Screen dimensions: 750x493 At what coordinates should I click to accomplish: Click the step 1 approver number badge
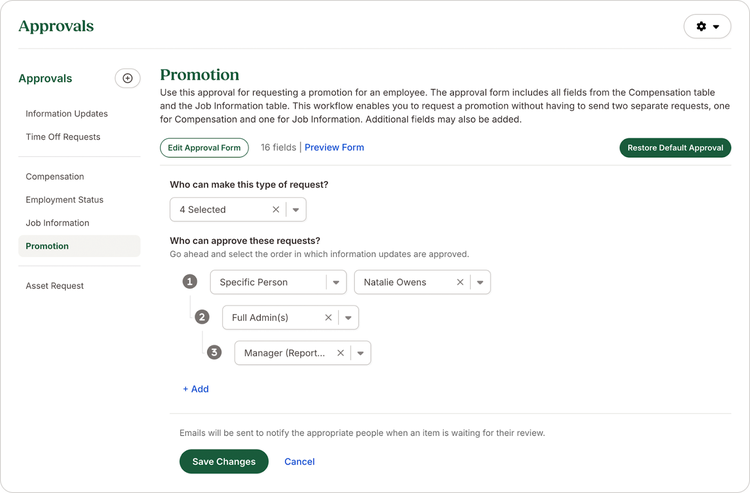click(x=190, y=282)
